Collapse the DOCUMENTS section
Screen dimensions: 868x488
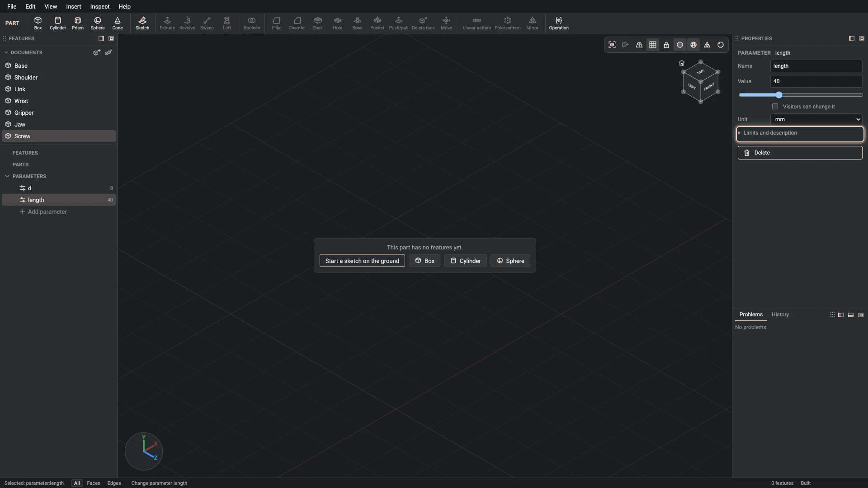coord(6,52)
